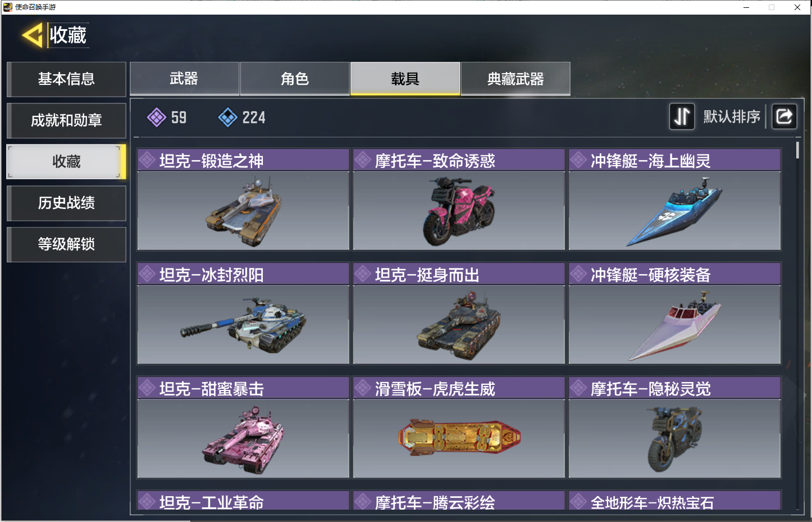
Task: Click the share icon next to 默认排序
Action: coord(784,116)
